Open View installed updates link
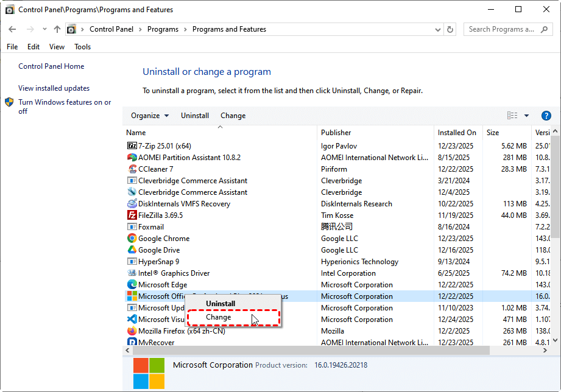Image resolution: width=561 pixels, height=392 pixels. coord(54,88)
